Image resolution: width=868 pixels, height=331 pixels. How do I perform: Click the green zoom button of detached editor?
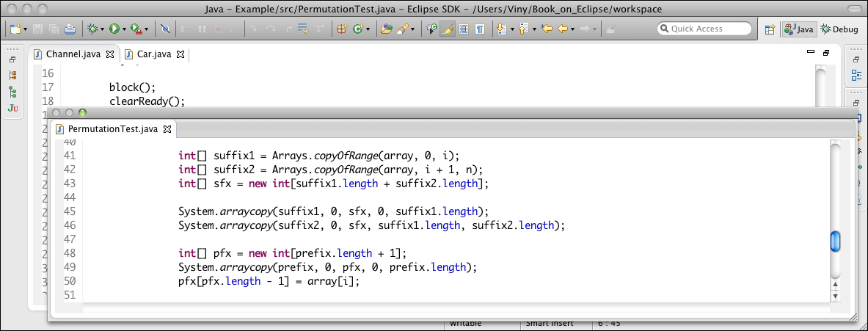82,113
